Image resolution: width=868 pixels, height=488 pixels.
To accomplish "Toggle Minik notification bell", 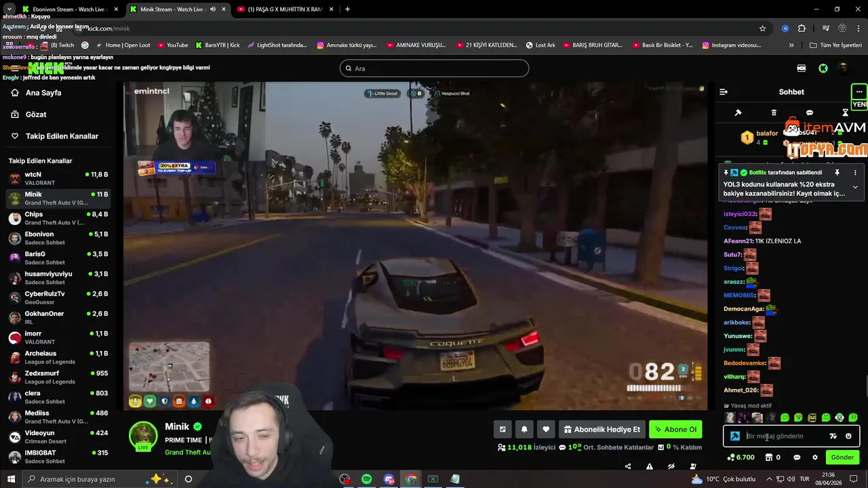I will (x=524, y=429).
